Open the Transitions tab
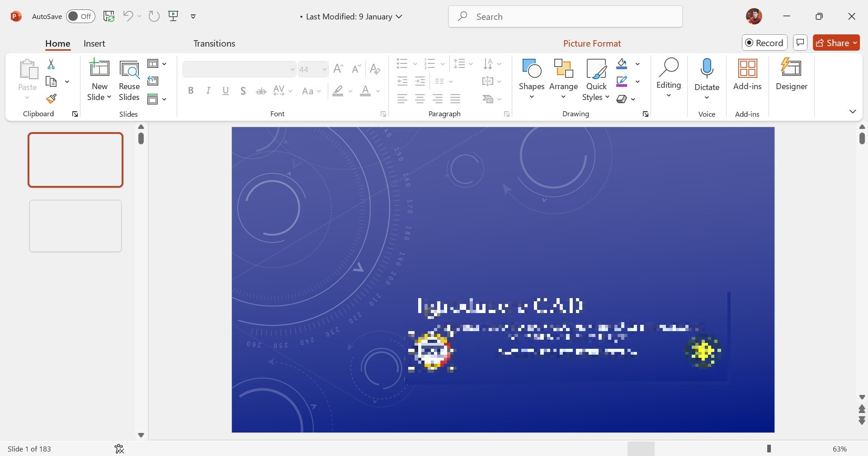 pyautogui.click(x=214, y=43)
